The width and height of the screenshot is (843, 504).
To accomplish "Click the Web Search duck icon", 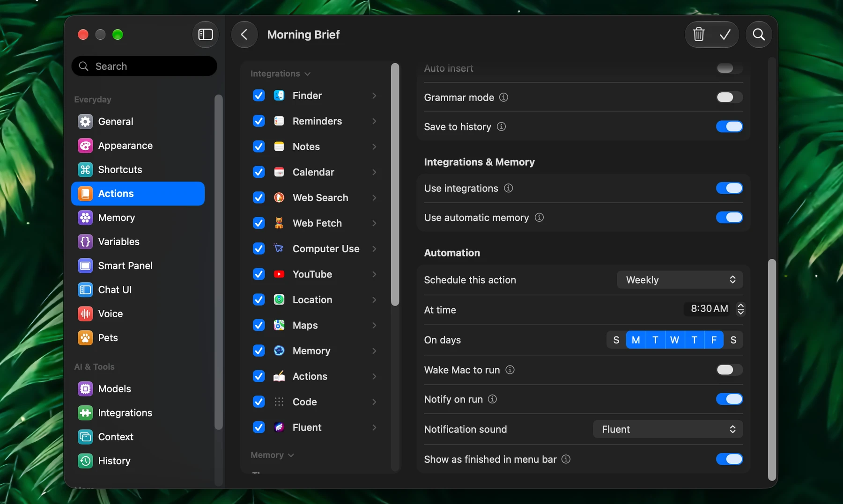I will [279, 197].
